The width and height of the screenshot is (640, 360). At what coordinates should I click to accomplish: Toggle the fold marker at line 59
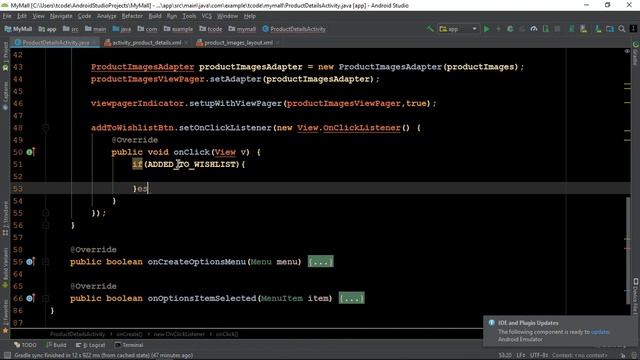[46, 262]
